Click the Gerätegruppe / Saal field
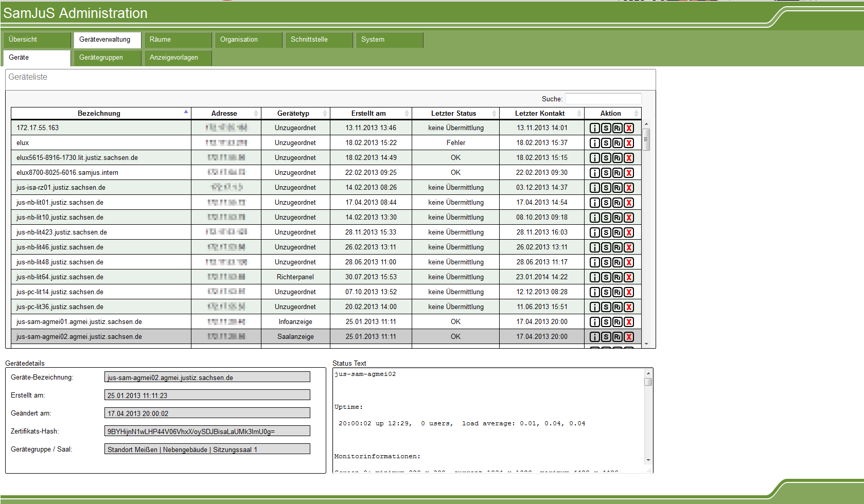Image resolution: width=864 pixels, height=504 pixels. (207, 449)
